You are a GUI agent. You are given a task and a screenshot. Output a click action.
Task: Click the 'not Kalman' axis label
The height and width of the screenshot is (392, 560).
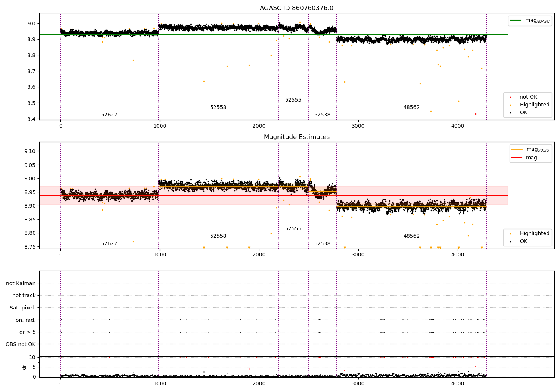(x=21, y=284)
